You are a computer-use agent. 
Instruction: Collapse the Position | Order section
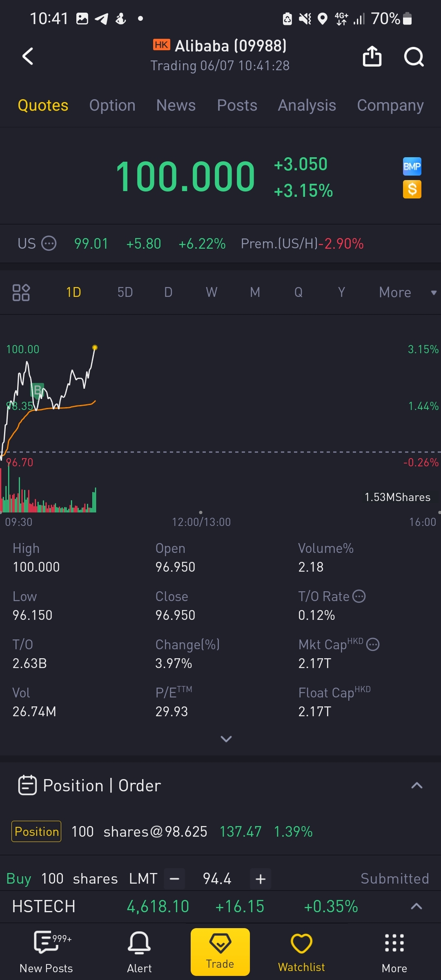pyautogui.click(x=416, y=785)
